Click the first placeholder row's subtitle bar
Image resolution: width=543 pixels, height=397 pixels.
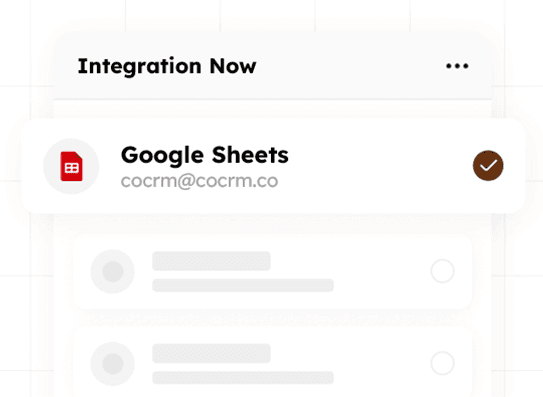tap(243, 285)
